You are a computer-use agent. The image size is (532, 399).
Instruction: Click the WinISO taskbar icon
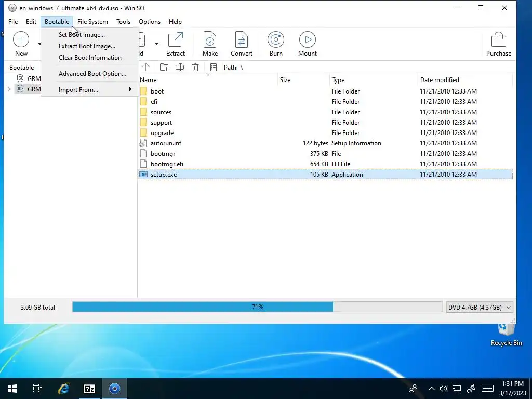coord(115,389)
